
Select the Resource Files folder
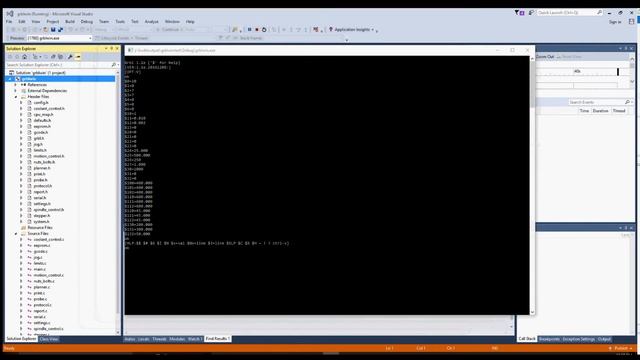[40, 228]
